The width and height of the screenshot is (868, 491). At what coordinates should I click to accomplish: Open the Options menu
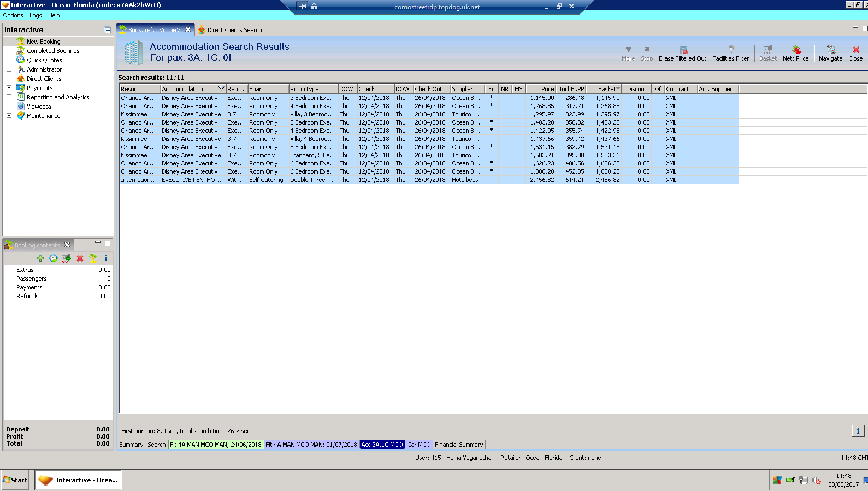(x=13, y=15)
